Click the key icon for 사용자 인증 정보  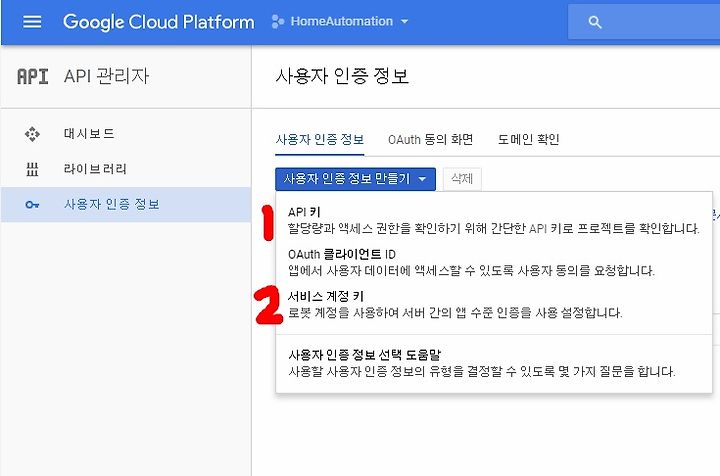[32, 205]
